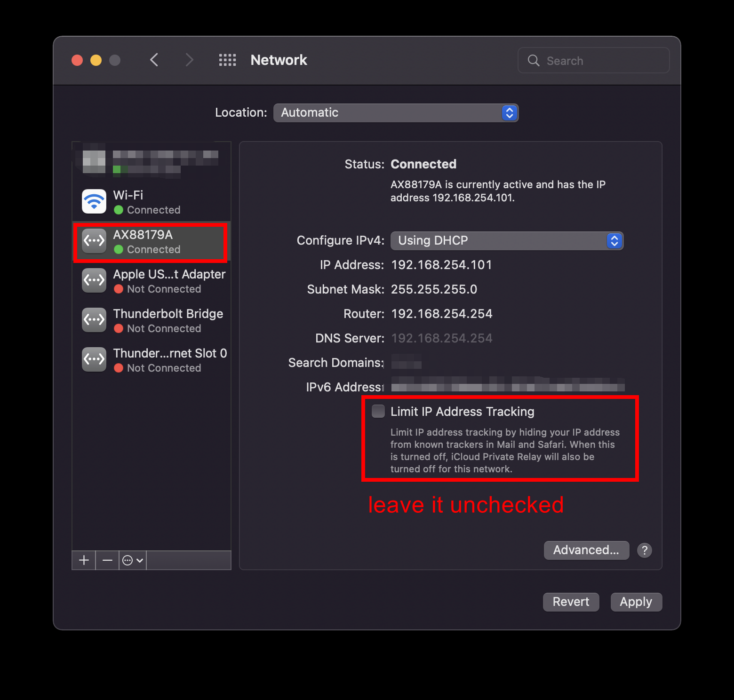Open the help question mark button
This screenshot has width=734, height=700.
pos(644,550)
